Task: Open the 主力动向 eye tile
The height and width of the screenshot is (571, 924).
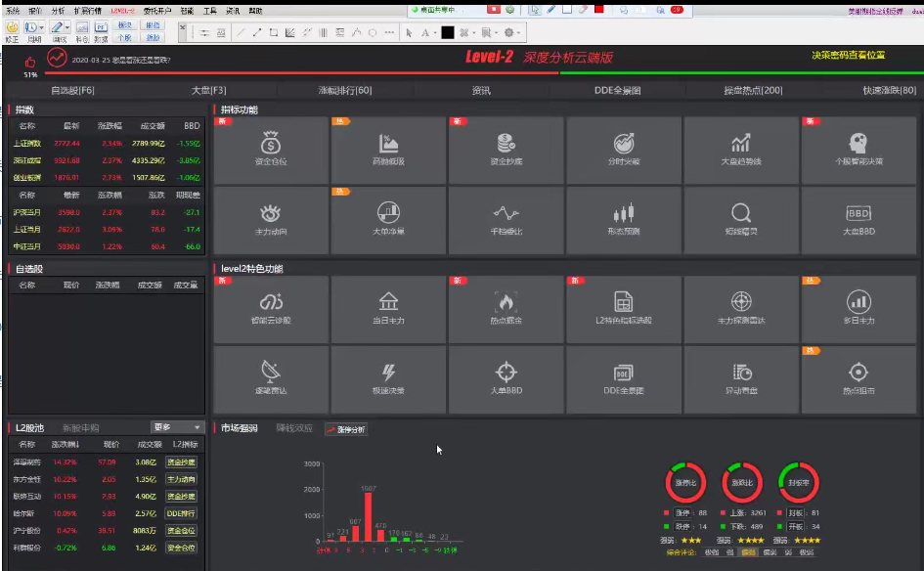Action: (271, 220)
